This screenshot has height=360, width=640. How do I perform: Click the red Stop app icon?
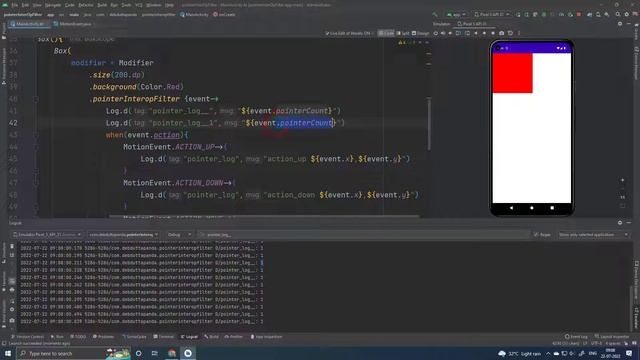click(x=579, y=14)
